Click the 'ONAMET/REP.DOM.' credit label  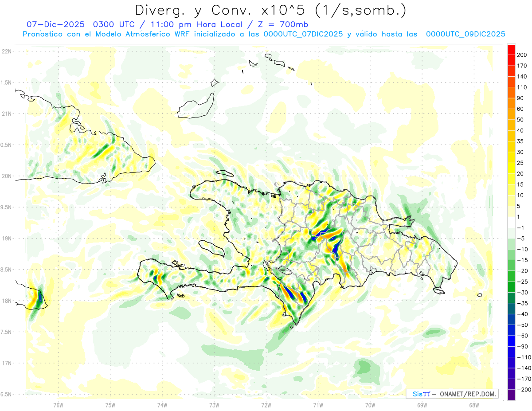click(x=468, y=394)
